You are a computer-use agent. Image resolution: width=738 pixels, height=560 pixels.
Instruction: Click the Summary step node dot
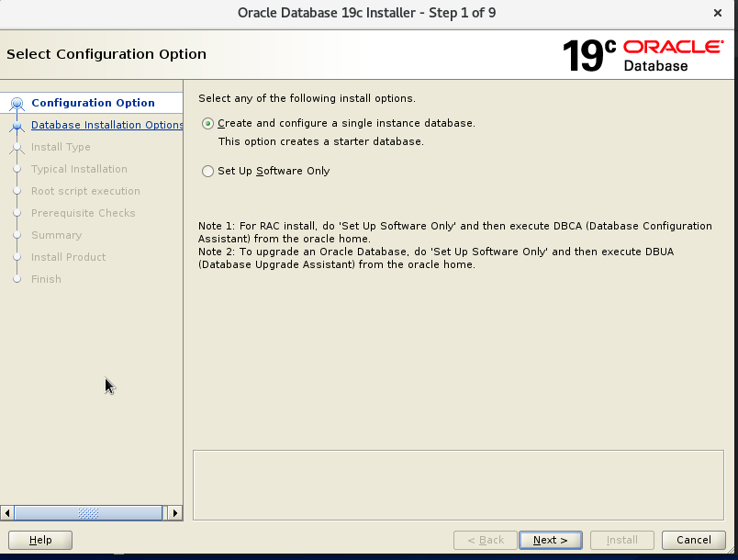coord(17,235)
